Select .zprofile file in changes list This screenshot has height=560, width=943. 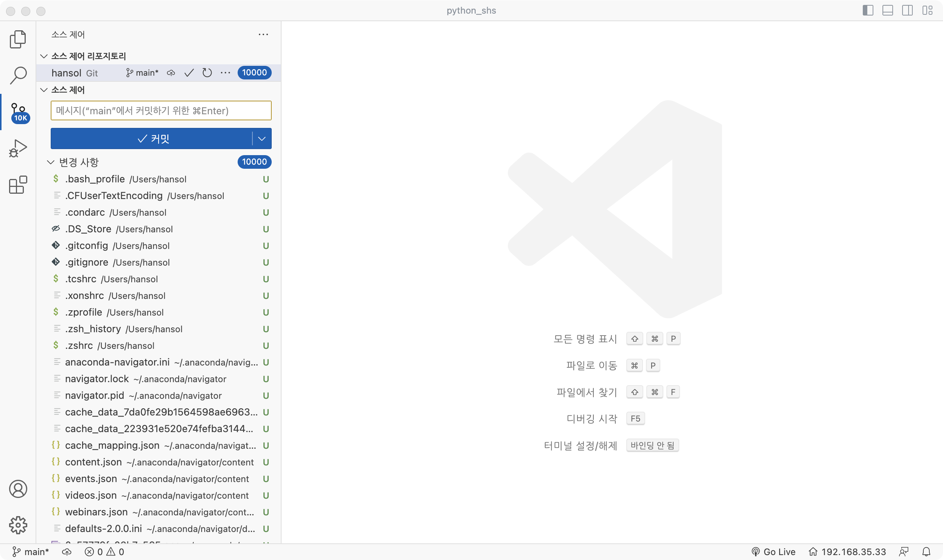(x=159, y=312)
